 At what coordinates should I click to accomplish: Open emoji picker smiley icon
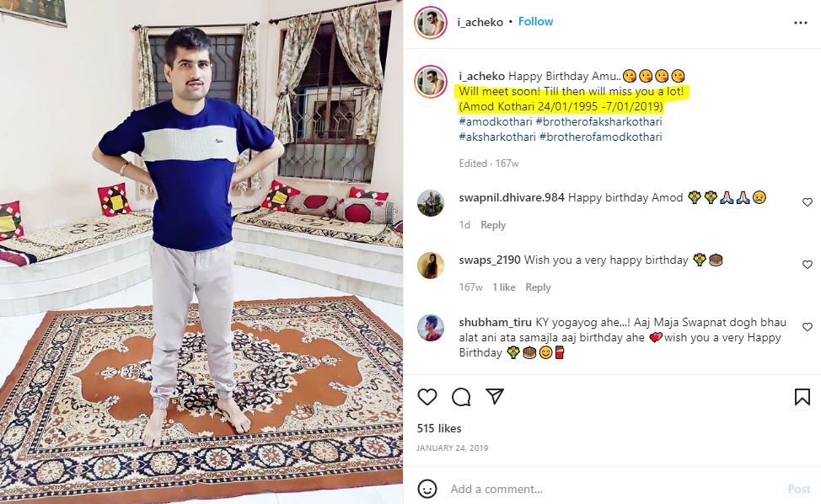tap(427, 489)
